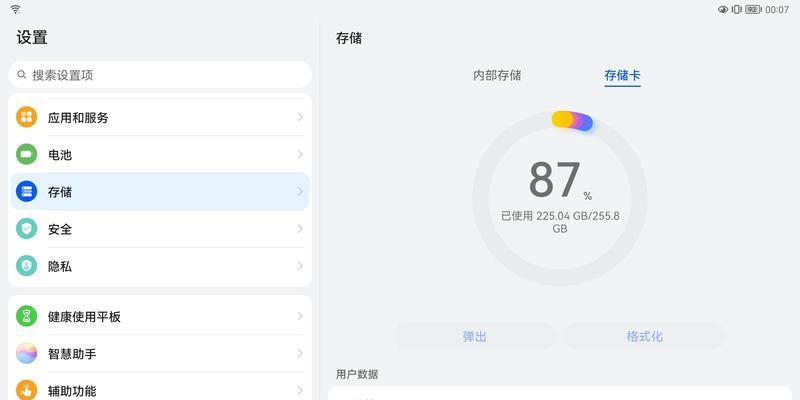The width and height of the screenshot is (800, 400).
Task: Expand 电池 row chevron
Action: point(300,154)
